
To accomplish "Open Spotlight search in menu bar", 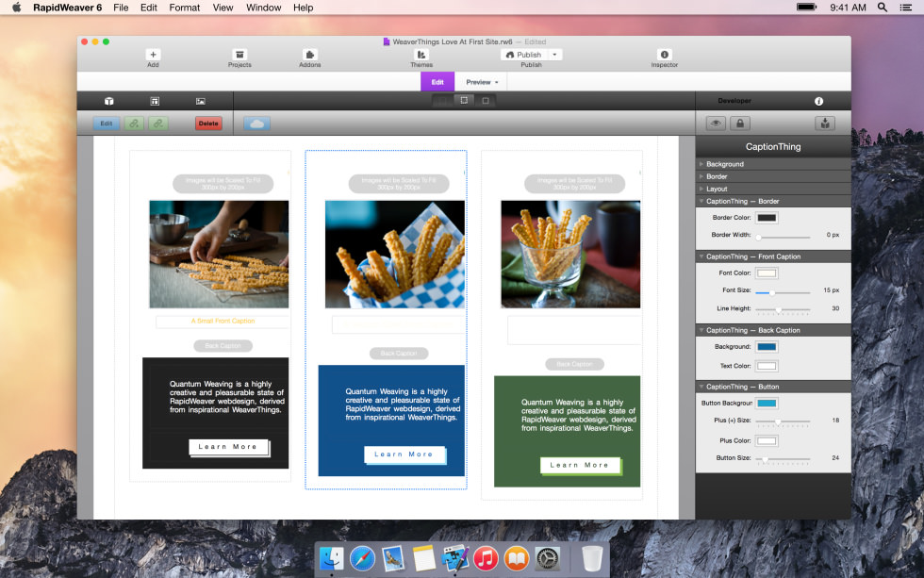I will click(883, 8).
